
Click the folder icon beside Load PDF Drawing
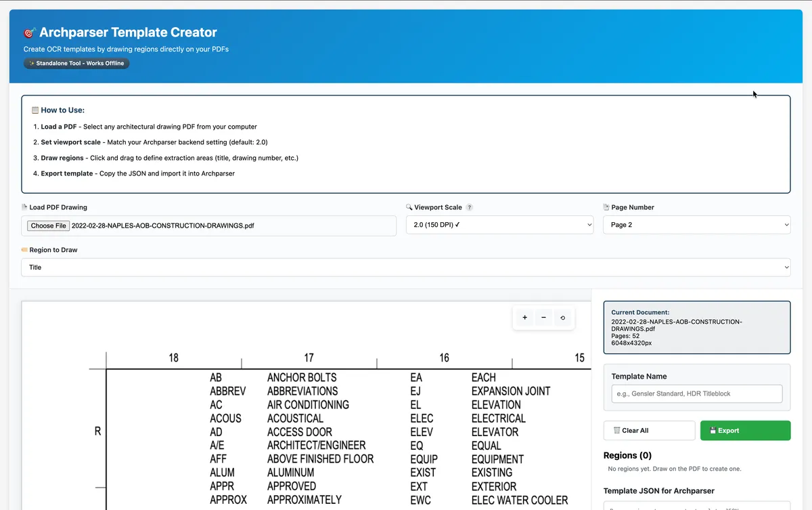pyautogui.click(x=26, y=207)
